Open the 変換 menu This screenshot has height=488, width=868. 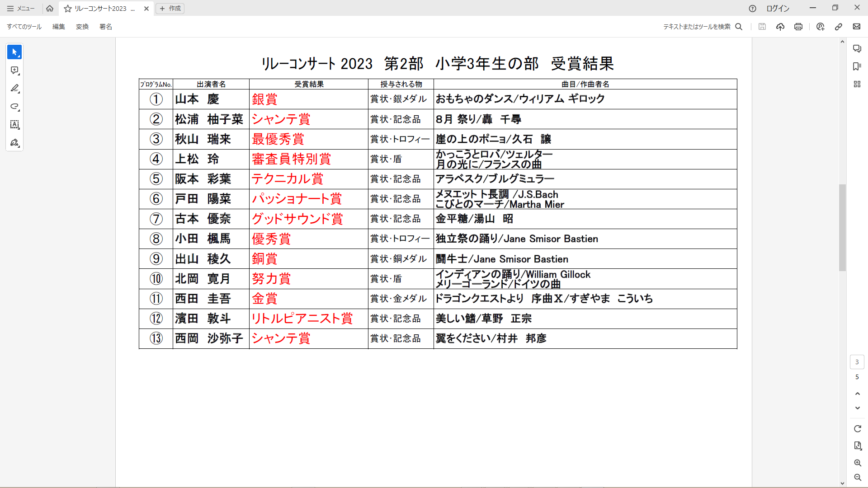click(x=82, y=27)
